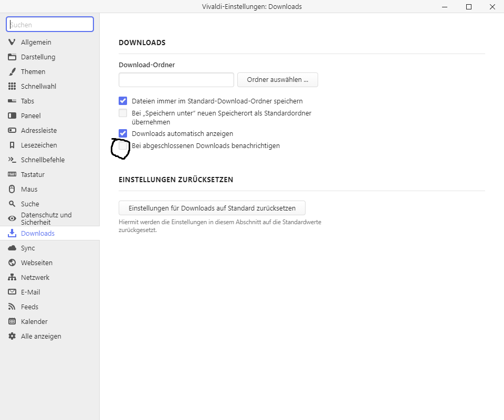Screen dimensions: 504x420
Task: Show all settings with Alle anzeigen
Action: point(50,336)
